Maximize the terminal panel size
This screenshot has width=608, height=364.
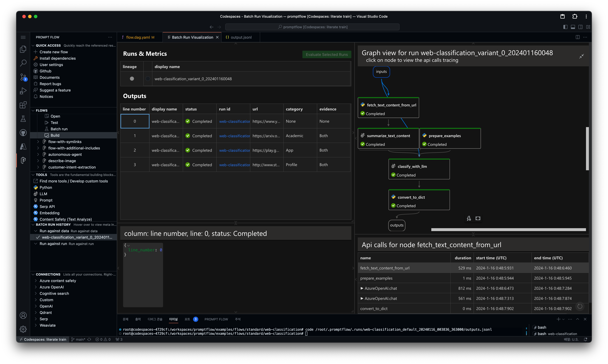(x=578, y=319)
